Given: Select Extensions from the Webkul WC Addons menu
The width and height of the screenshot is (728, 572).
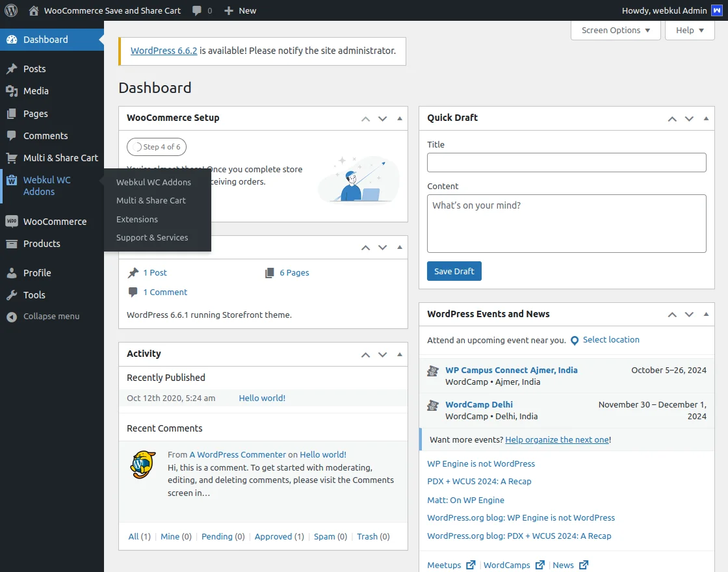Looking at the screenshot, I should tap(137, 219).
